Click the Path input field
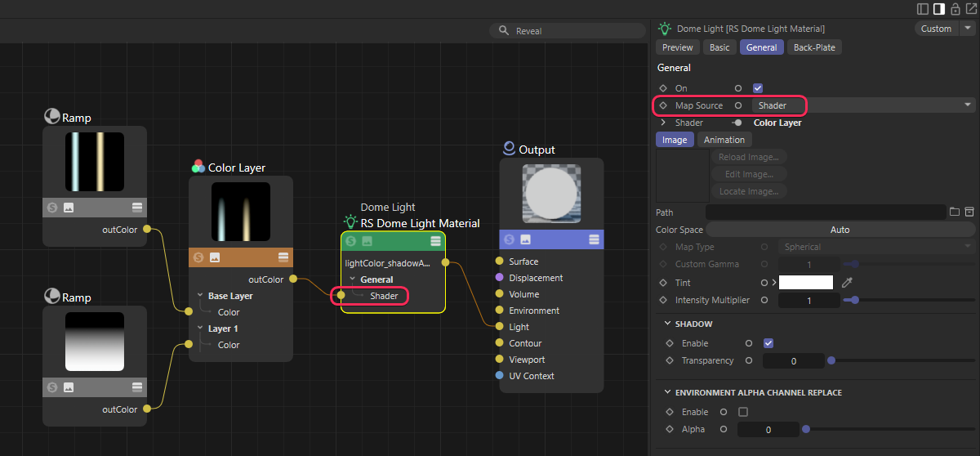This screenshot has height=456, width=980. click(825, 212)
